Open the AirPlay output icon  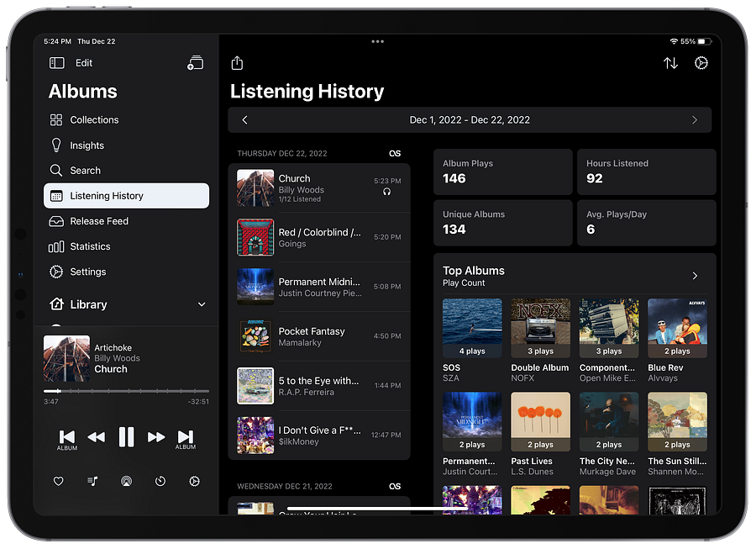pos(126,481)
